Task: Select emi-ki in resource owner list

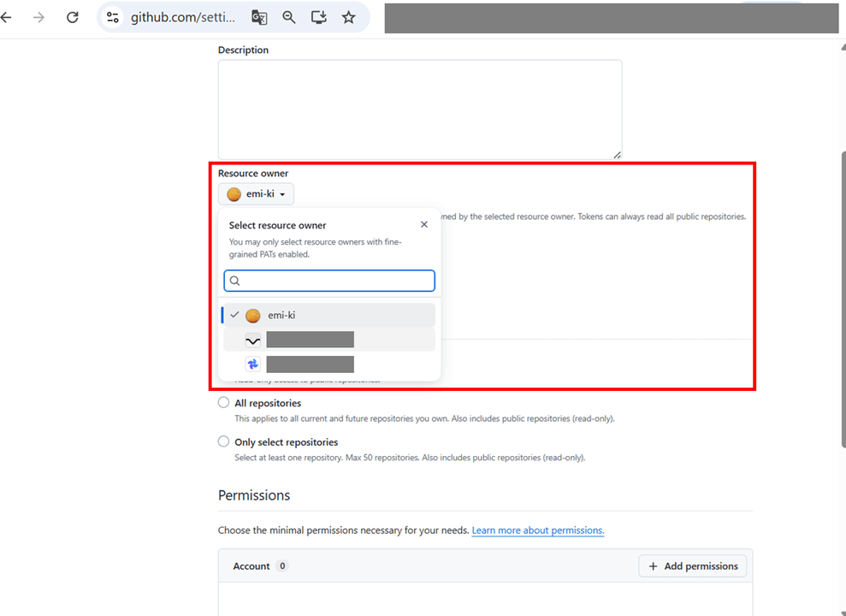Action: click(x=329, y=315)
